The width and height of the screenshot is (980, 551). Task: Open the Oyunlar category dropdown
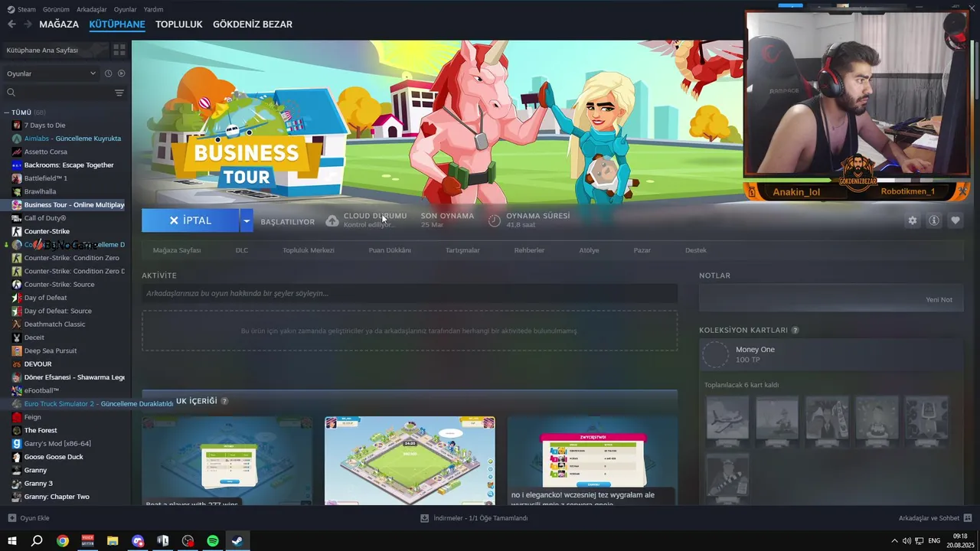[51, 73]
